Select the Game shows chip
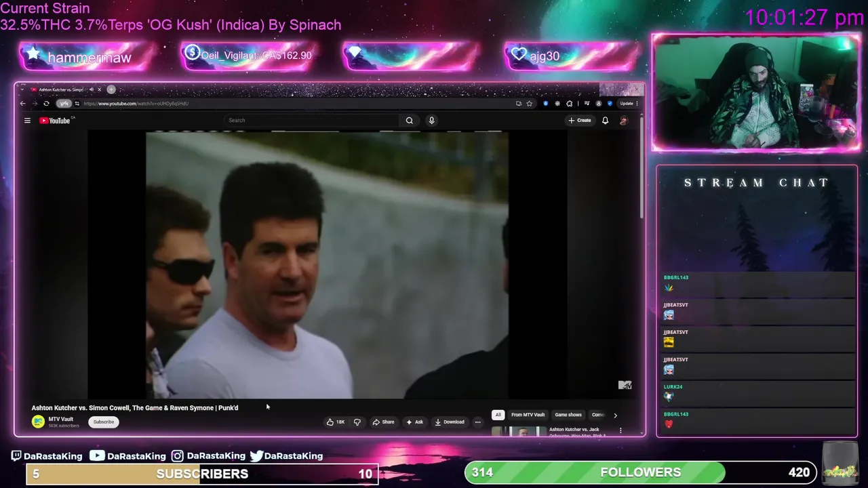 pyautogui.click(x=568, y=415)
